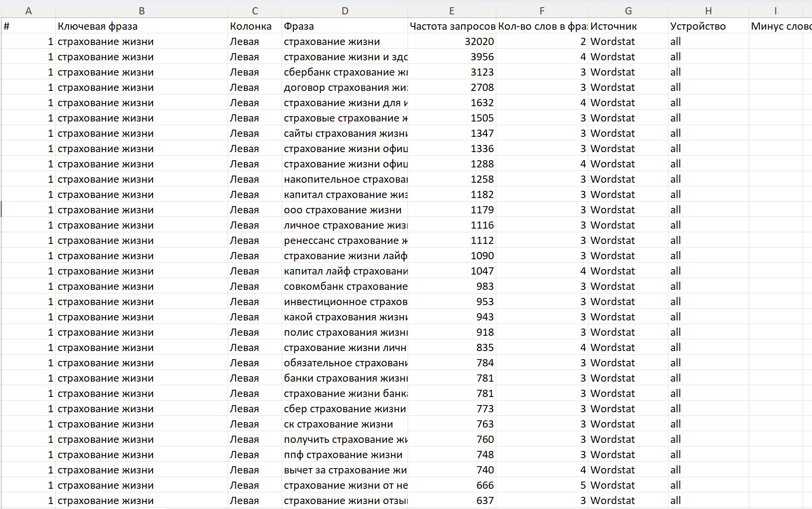Select the cell with frequency 3956
The width and height of the screenshot is (812, 509).
click(452, 57)
